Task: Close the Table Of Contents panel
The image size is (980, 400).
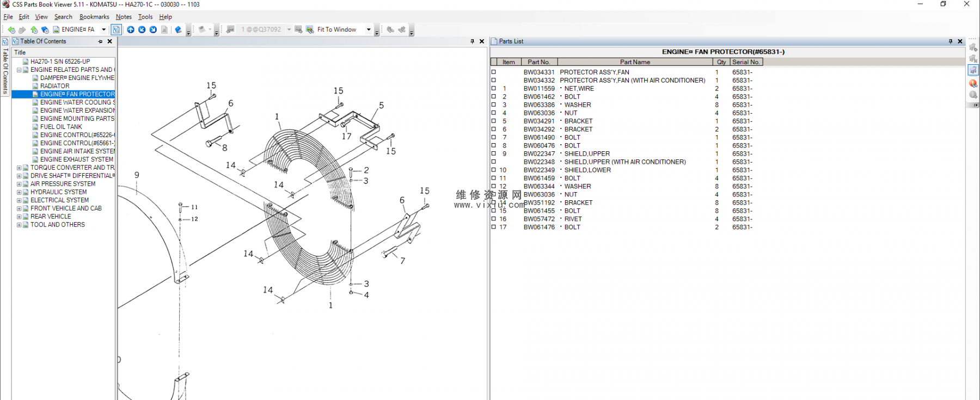Action: [x=109, y=41]
